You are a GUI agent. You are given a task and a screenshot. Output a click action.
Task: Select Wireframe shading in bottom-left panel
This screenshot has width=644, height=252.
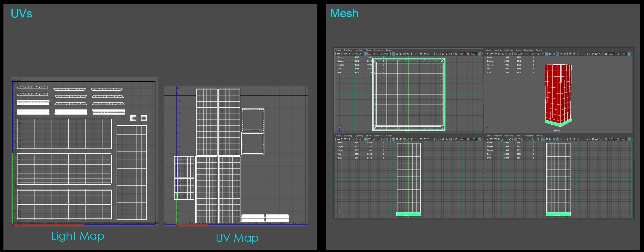point(394,139)
